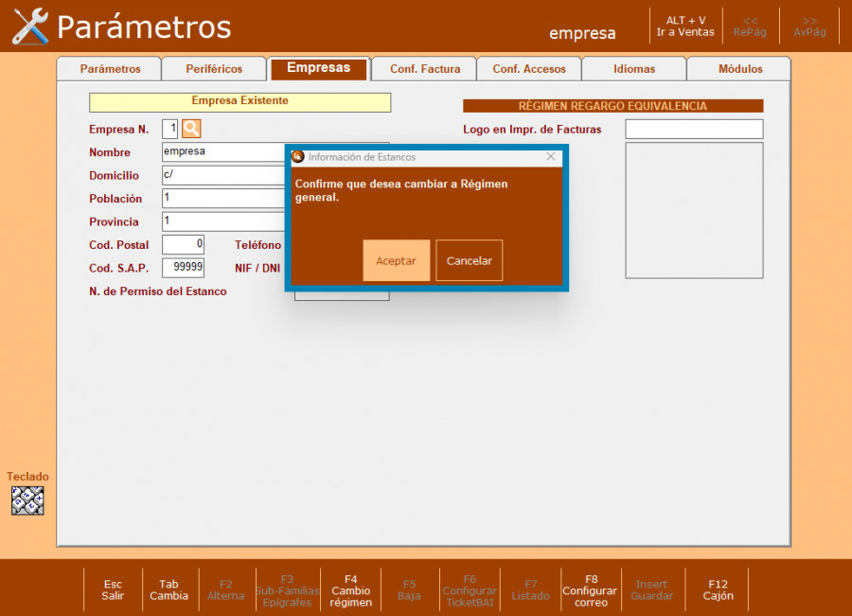Go to the Conf. Accesos tab
Image resolution: width=852 pixels, height=616 pixels.
point(529,69)
